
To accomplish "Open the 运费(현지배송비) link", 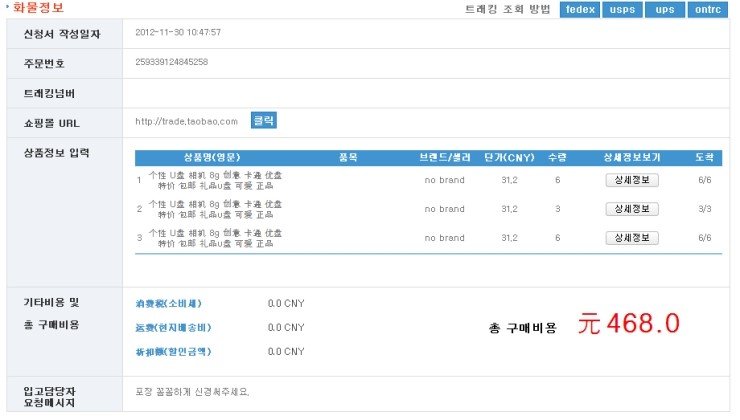I will [x=173, y=328].
